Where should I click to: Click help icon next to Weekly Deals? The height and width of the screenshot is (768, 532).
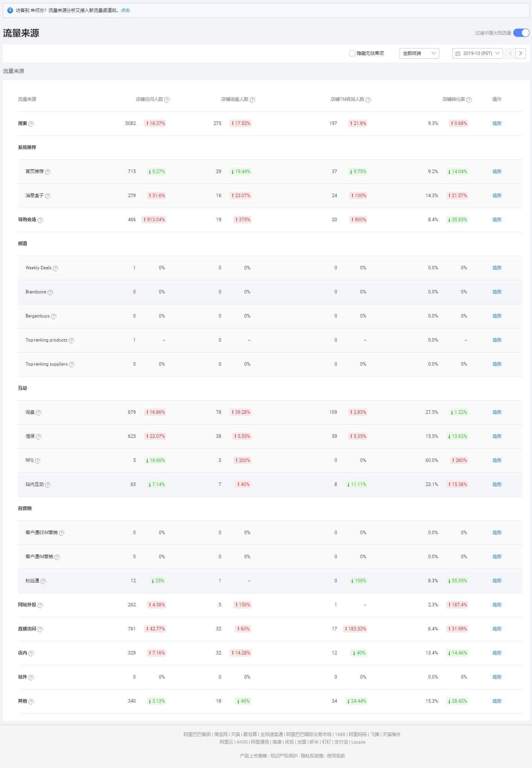[x=56, y=268]
